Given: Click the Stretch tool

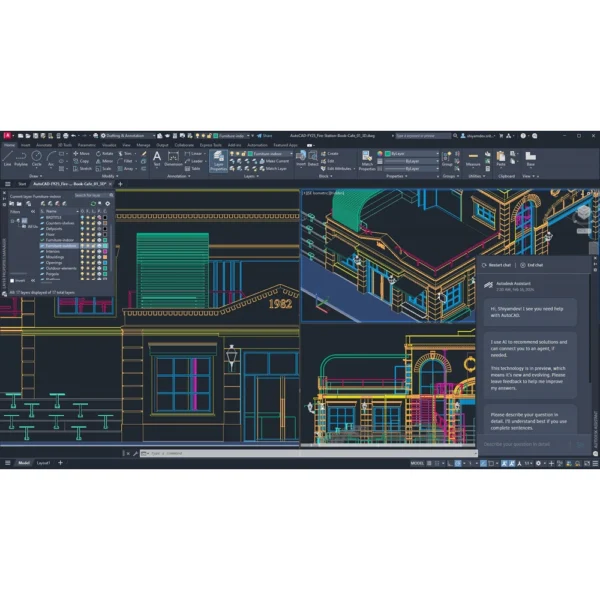Looking at the screenshot, I should (x=83, y=168).
